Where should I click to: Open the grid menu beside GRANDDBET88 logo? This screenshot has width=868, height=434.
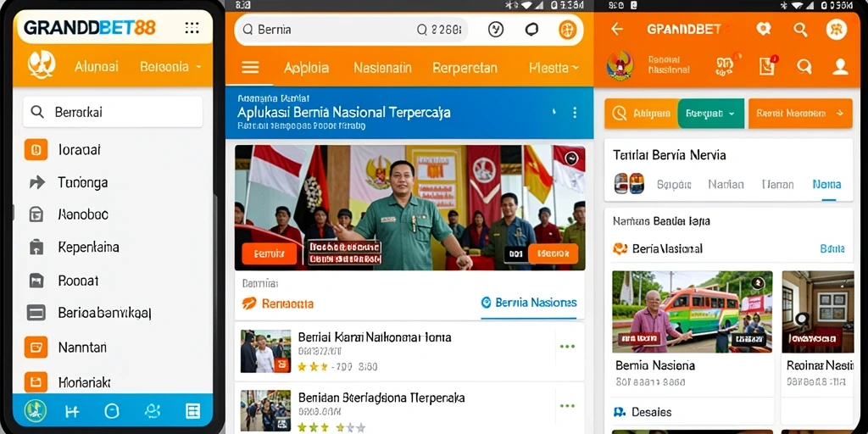click(x=192, y=28)
